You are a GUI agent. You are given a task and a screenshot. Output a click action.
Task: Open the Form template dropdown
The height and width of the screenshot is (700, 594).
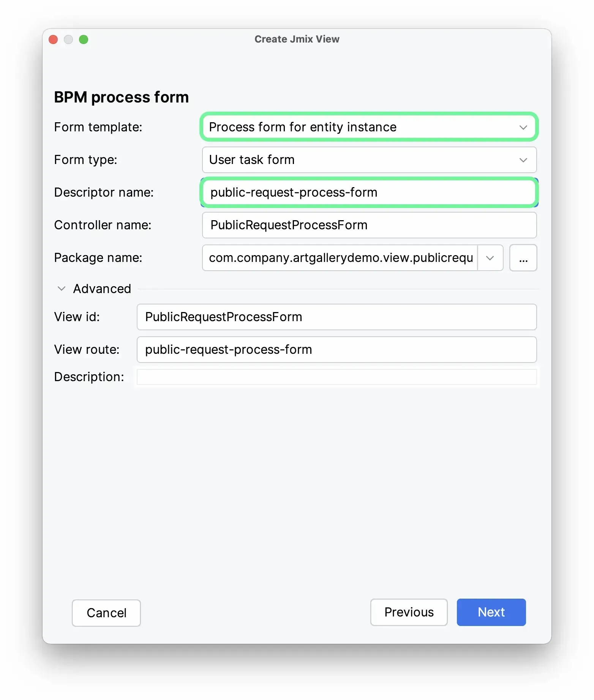tap(361, 127)
